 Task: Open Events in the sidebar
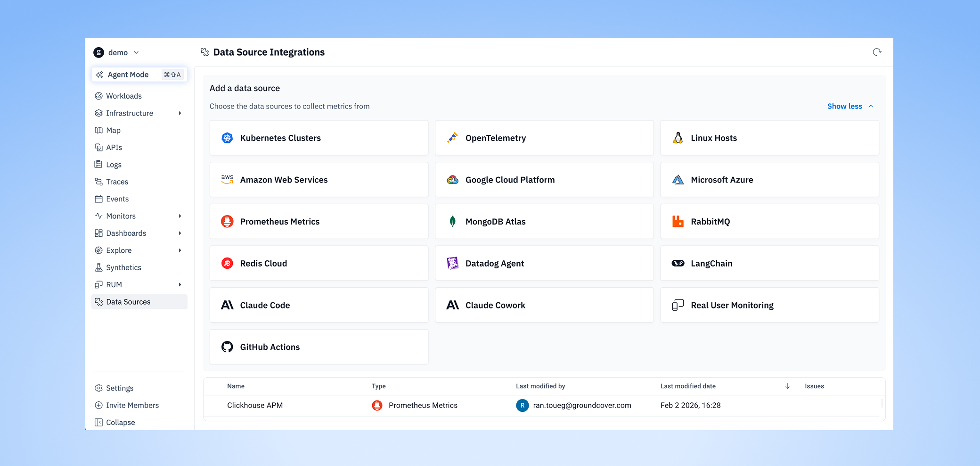(139, 199)
